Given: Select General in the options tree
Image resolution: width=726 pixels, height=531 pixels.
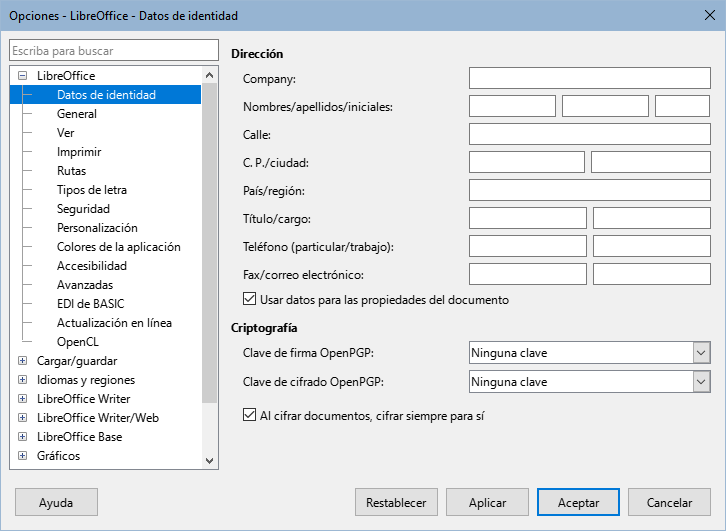Looking at the screenshot, I should pos(77,113).
